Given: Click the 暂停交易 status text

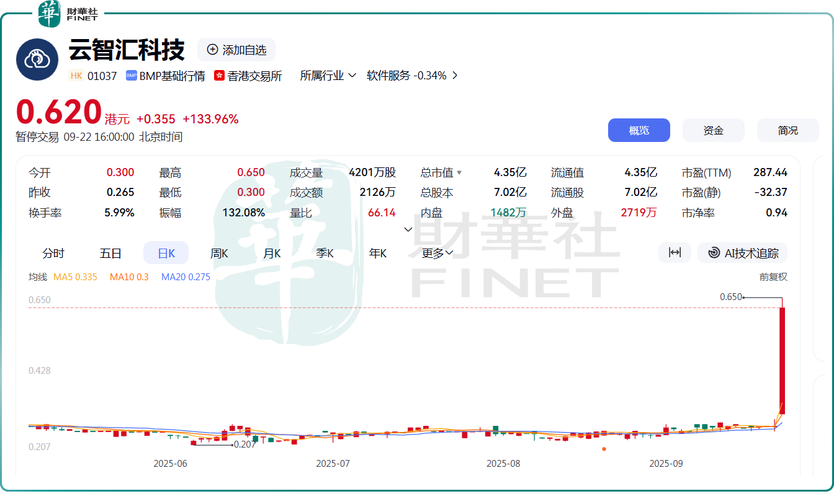Looking at the screenshot, I should pyautogui.click(x=37, y=137).
